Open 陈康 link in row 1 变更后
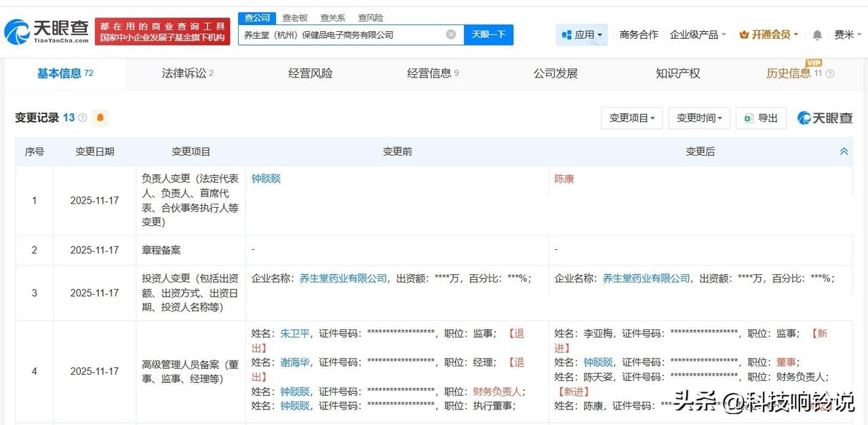Screen dimensions: 868x425 click(x=564, y=179)
